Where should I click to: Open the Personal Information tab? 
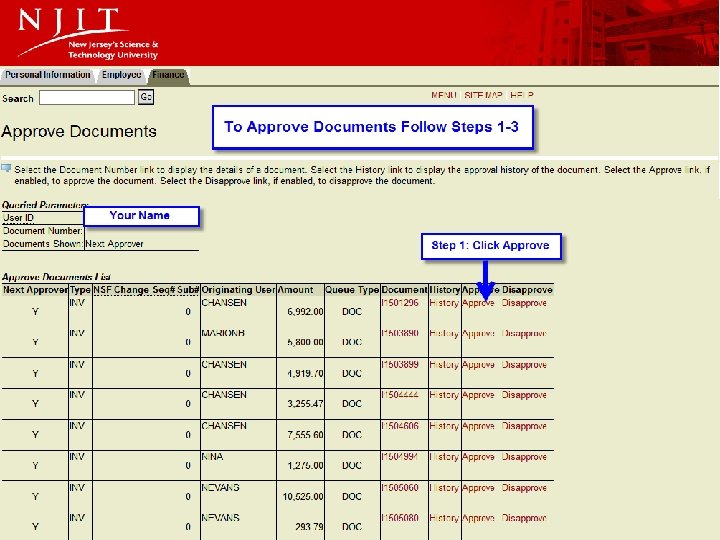[x=48, y=75]
